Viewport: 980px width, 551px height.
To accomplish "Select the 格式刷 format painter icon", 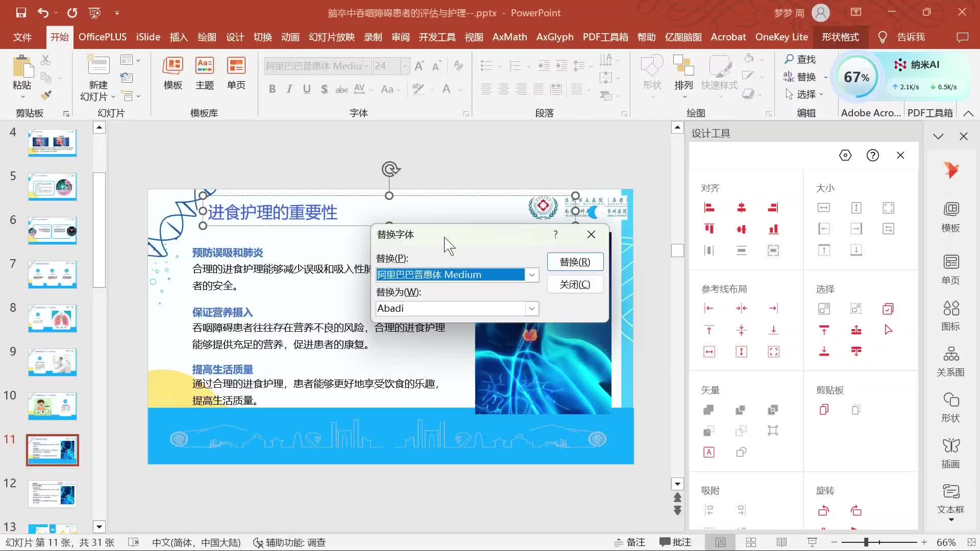I will pyautogui.click(x=46, y=95).
